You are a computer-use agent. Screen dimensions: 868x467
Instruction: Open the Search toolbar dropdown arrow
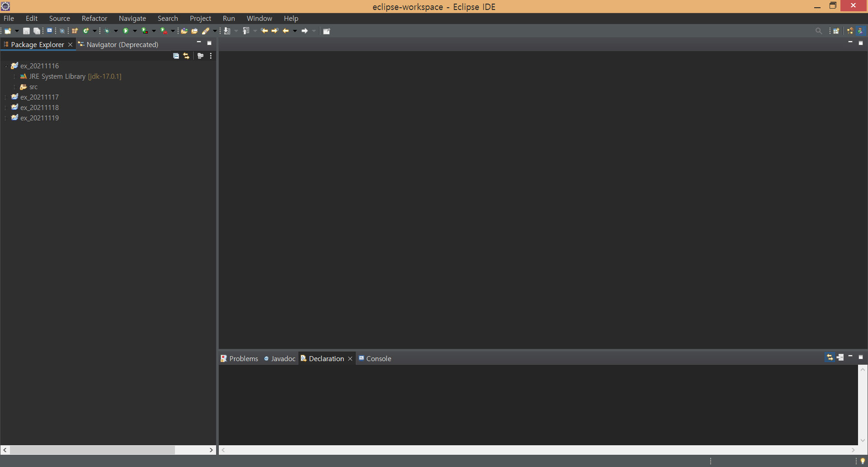215,31
